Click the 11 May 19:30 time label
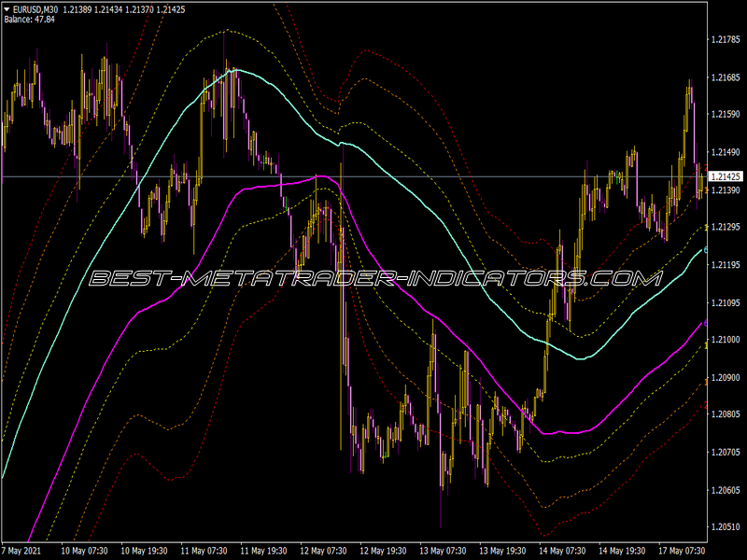The width and height of the screenshot is (747, 560). (264, 551)
